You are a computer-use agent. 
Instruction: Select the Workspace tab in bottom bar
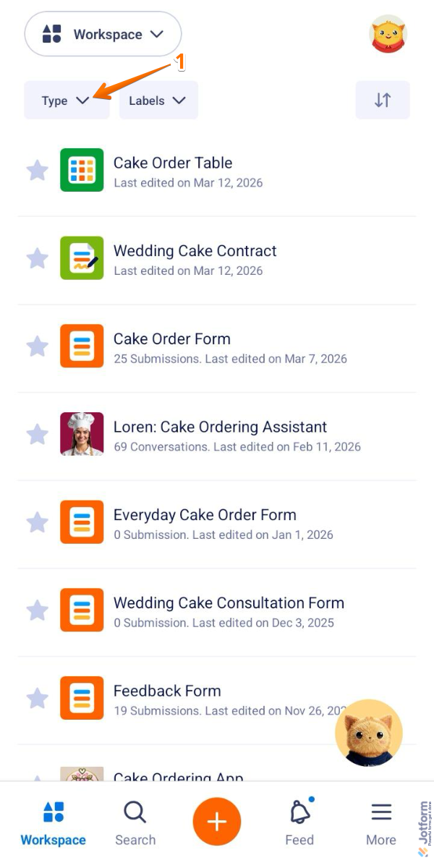[53, 821]
